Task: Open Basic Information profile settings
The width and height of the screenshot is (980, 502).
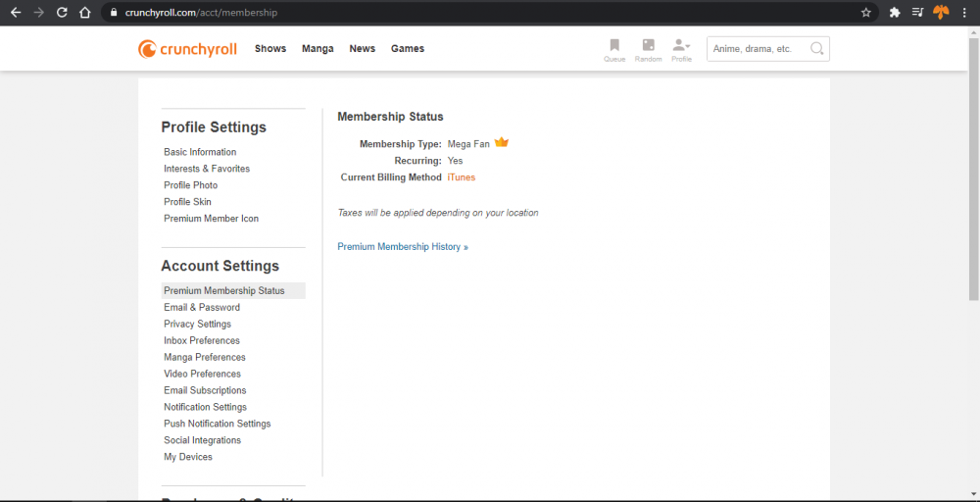Action: point(200,152)
